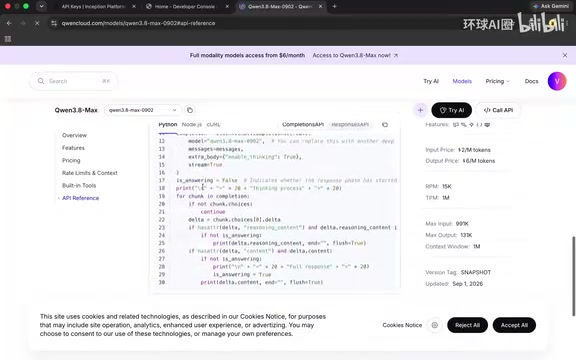The image size is (576, 360).
Task: Click the last feature icon next to Features
Action: [x=487, y=125]
